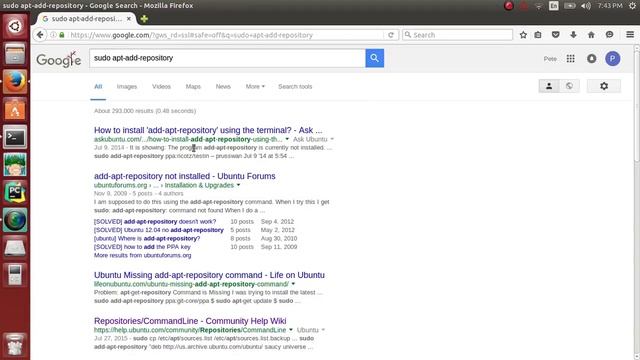640x360 pixels.
Task: Focus the Google search query field
Action: tap(227, 58)
